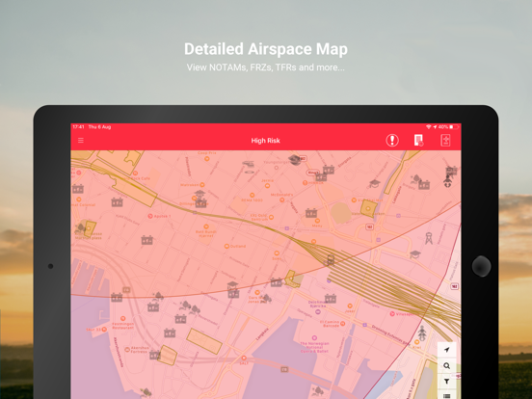Select the Outland shop marker
The width and height of the screenshot is (532, 399).
click(226, 246)
